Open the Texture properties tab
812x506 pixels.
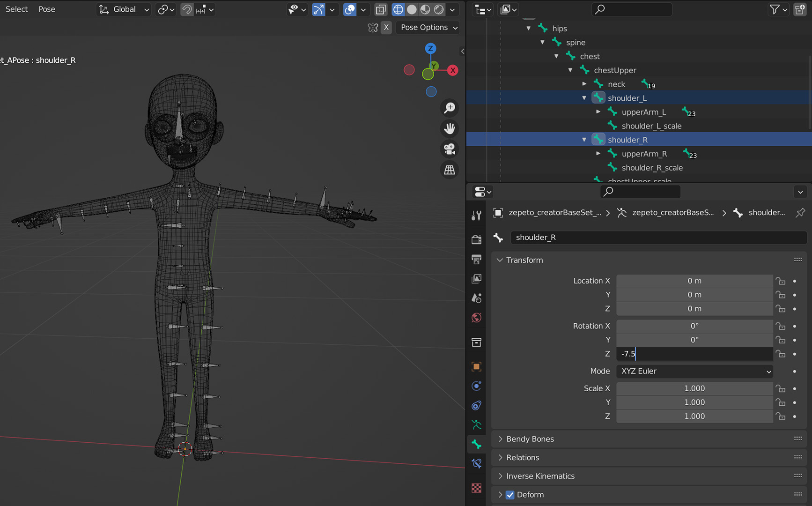(x=476, y=488)
